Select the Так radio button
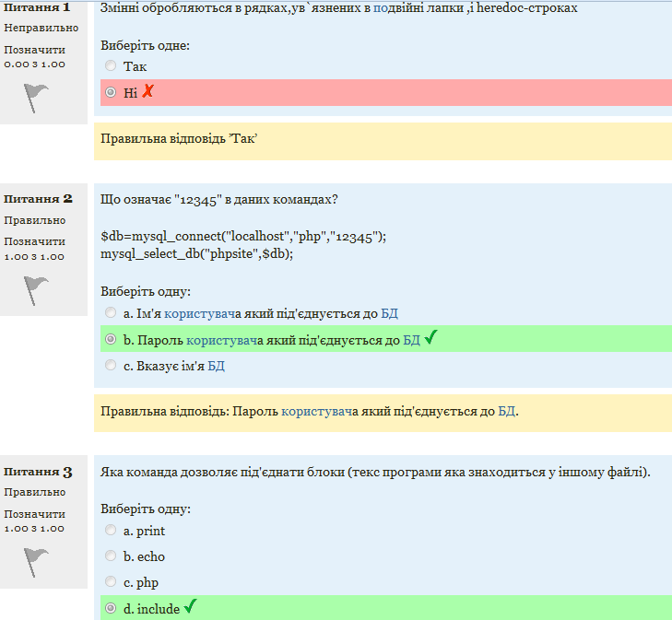 coord(111,65)
